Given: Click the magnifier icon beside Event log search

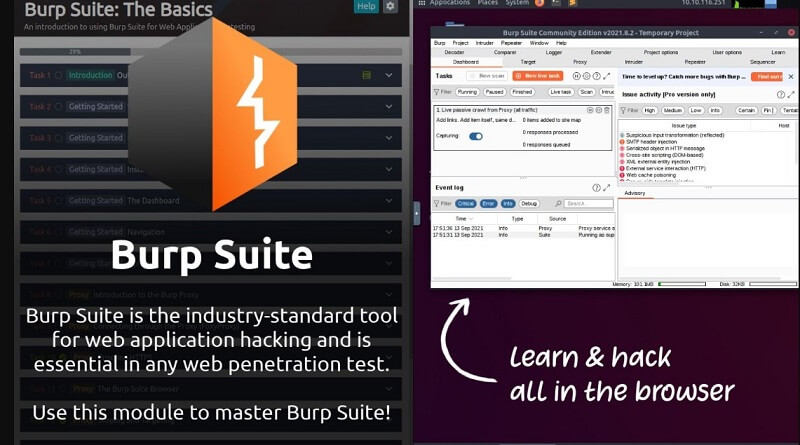Looking at the screenshot, I should pyautogui.click(x=558, y=204).
